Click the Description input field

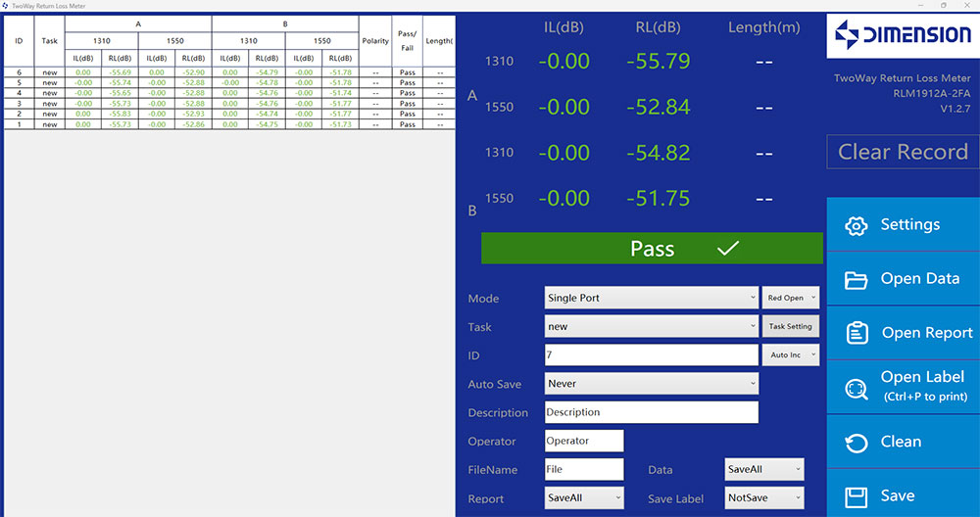pos(651,412)
